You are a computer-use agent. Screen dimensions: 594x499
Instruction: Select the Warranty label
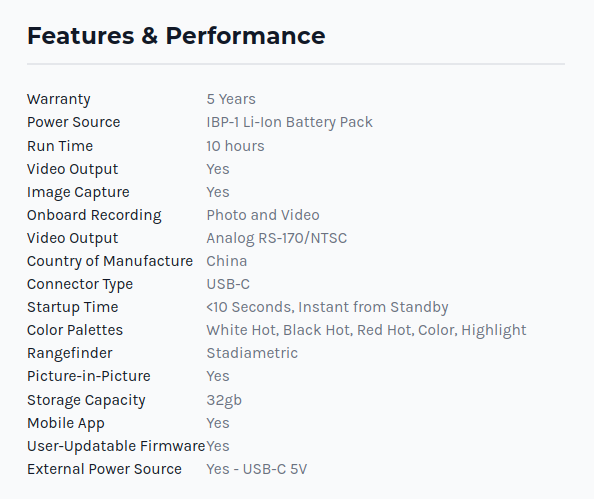(x=59, y=99)
